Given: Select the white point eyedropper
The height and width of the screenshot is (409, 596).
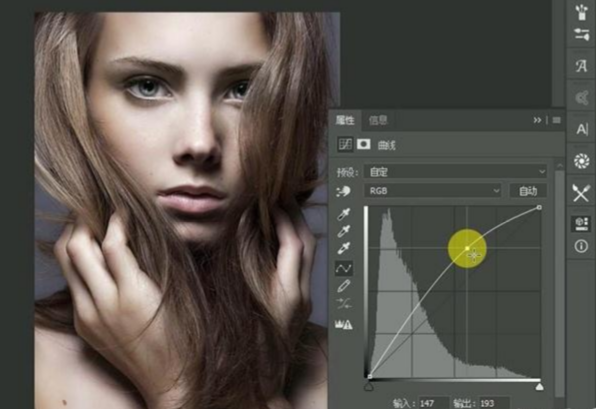Looking at the screenshot, I should click(x=344, y=248).
